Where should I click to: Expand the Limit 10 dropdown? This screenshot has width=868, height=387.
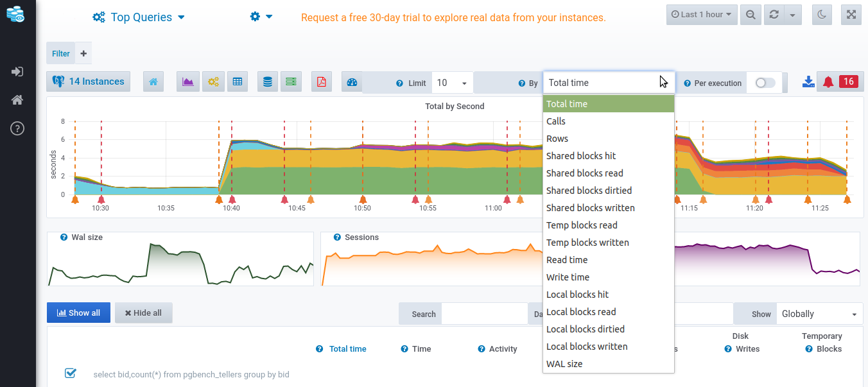tap(452, 83)
